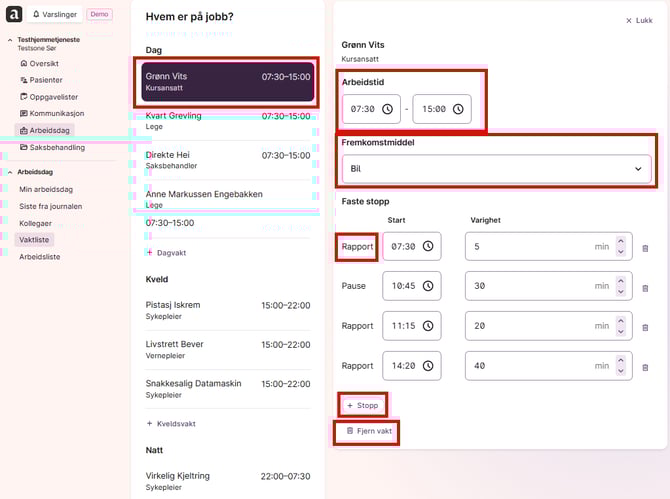Viewport: 670px width, 499px height.
Task: Add a new stop with the Stopp button
Action: (x=362, y=405)
